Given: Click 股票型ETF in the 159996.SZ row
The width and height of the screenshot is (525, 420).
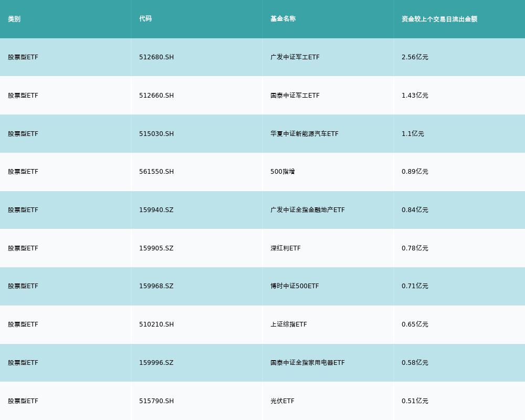Looking at the screenshot, I should click(x=23, y=363).
